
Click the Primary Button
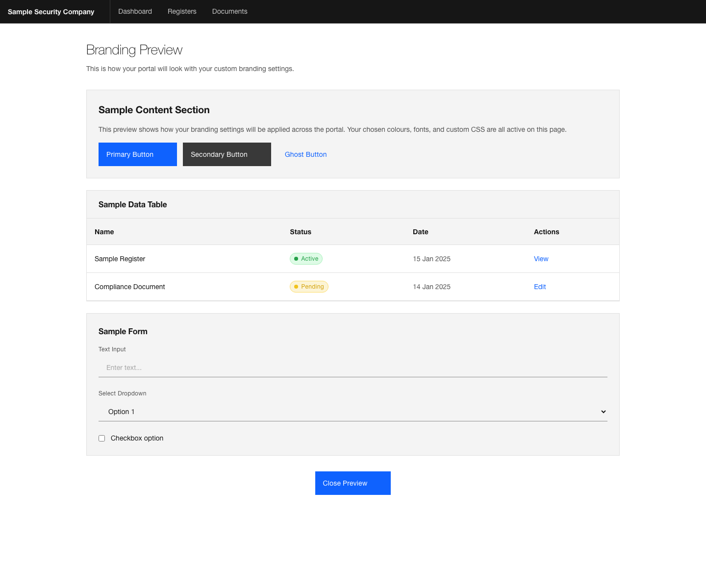137,154
